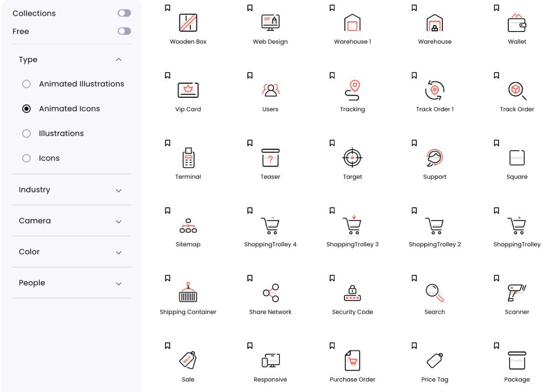Open the Purchase Order icon
Image resolution: width=557 pixels, height=392 pixels.
352,361
